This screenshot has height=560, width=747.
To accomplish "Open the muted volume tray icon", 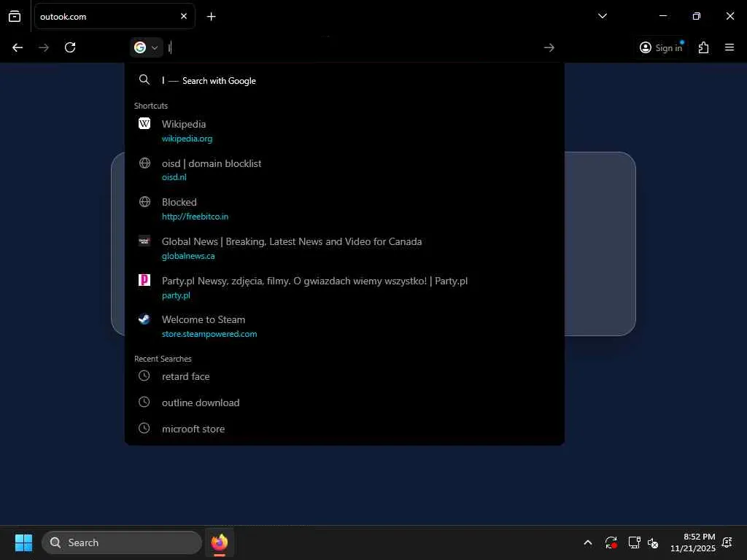I will [653, 542].
